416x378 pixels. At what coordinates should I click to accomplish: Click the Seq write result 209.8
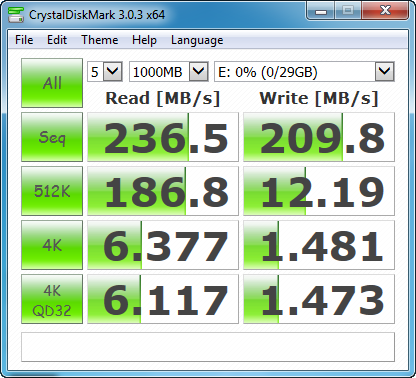[319, 137]
